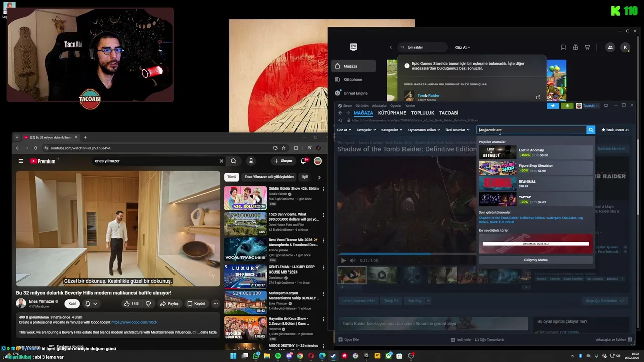The height and width of the screenshot is (362, 644).
Task: Open a new browser tab
Action: tap(85, 137)
